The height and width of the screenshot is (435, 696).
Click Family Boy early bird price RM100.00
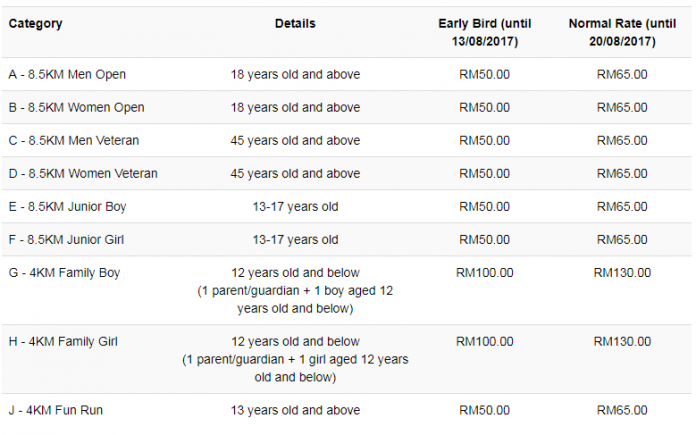click(485, 273)
